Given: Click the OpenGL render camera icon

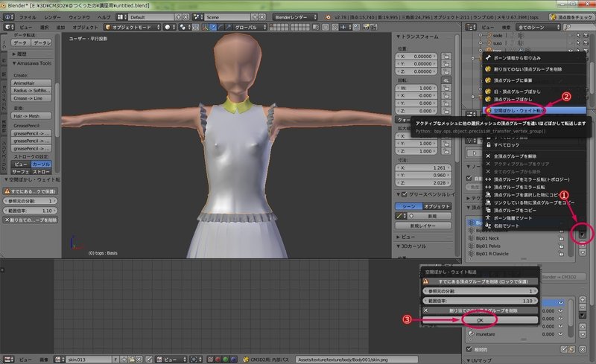Looking at the screenshot, I should coord(366,28).
